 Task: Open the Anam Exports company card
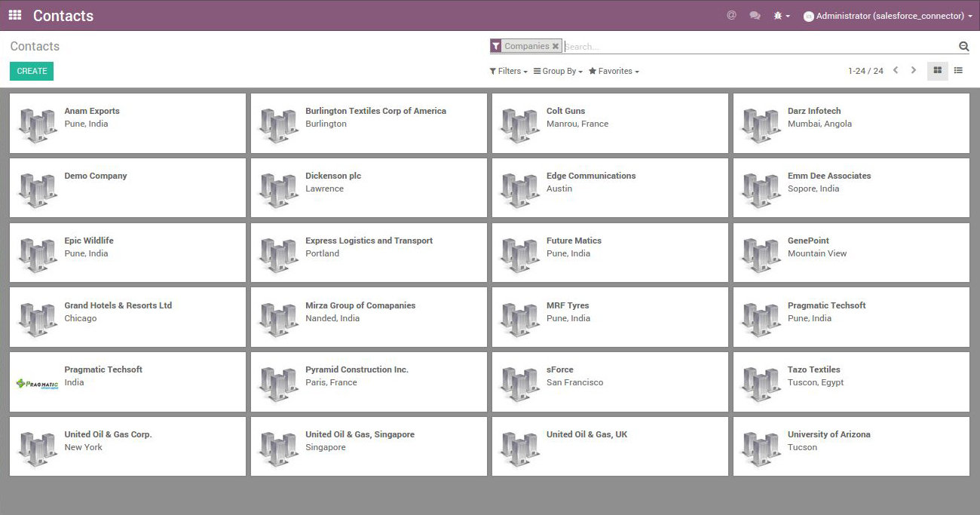pyautogui.click(x=127, y=124)
